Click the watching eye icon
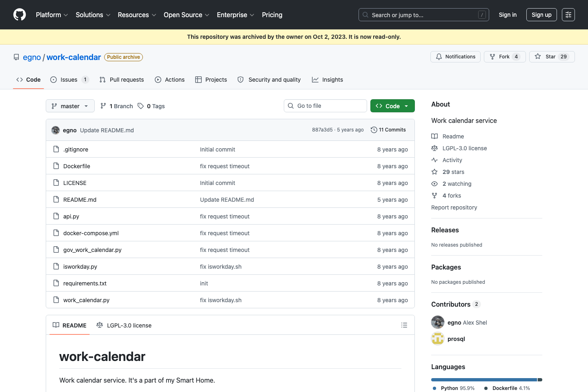Viewport: 588px width, 392px height. click(x=434, y=184)
